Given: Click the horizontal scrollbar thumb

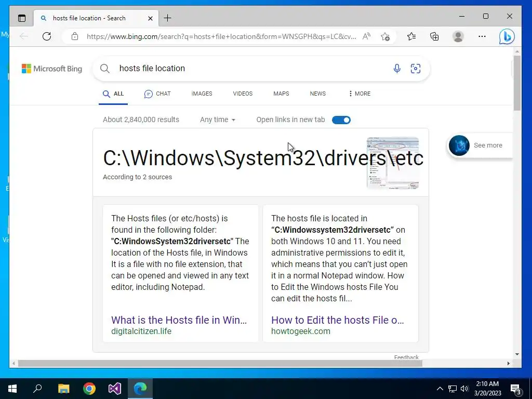Looking at the screenshot, I should pos(220,363).
